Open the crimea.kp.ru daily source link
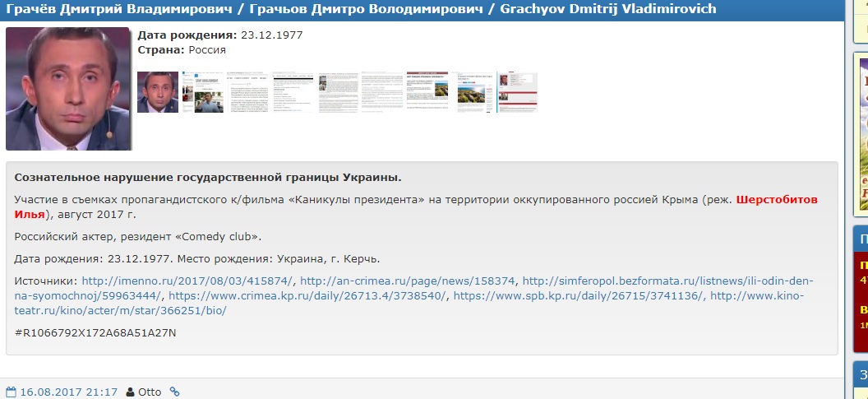The width and height of the screenshot is (868, 399). click(307, 296)
